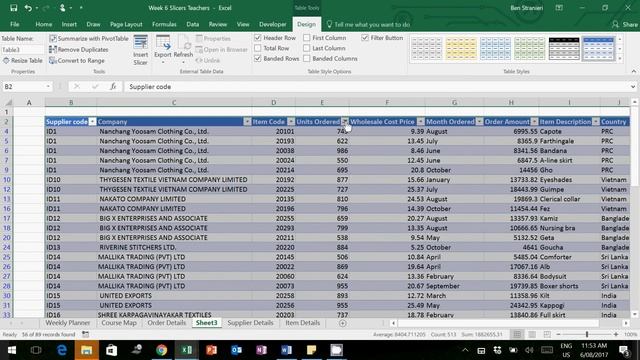Open the Data ribbon tab

click(193, 24)
